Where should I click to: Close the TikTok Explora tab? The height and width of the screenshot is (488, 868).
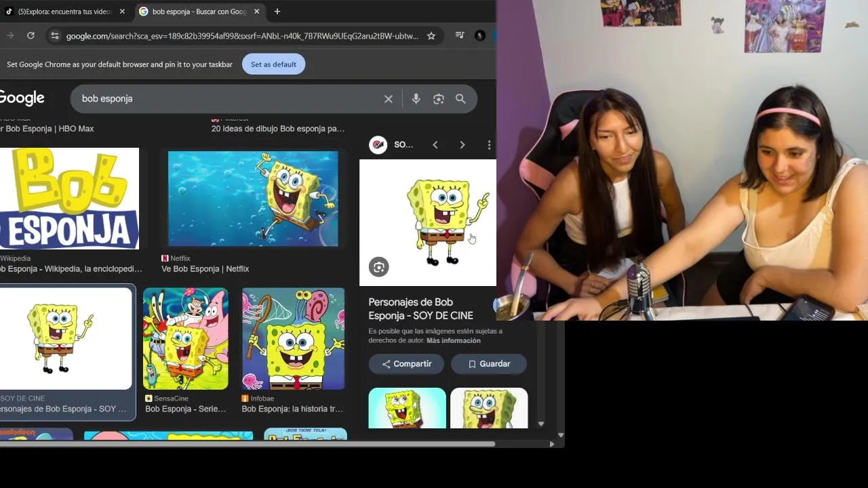point(122,12)
